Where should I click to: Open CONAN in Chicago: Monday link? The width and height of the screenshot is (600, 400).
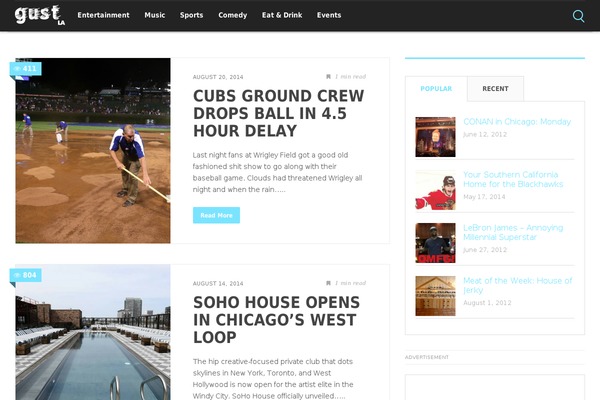(517, 122)
